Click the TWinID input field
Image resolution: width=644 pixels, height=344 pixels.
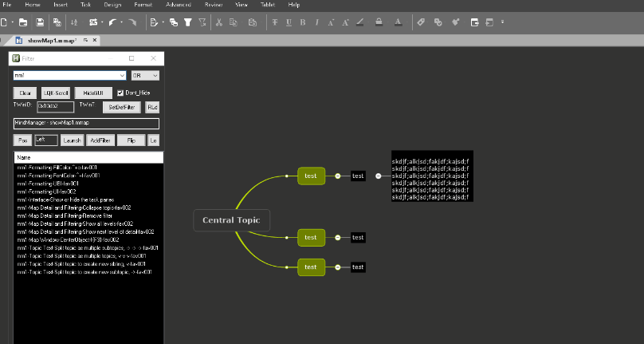(x=56, y=107)
